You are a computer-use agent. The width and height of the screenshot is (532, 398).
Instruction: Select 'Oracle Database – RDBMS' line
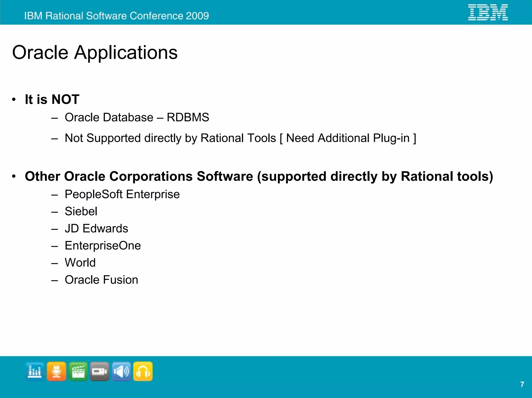[137, 117]
